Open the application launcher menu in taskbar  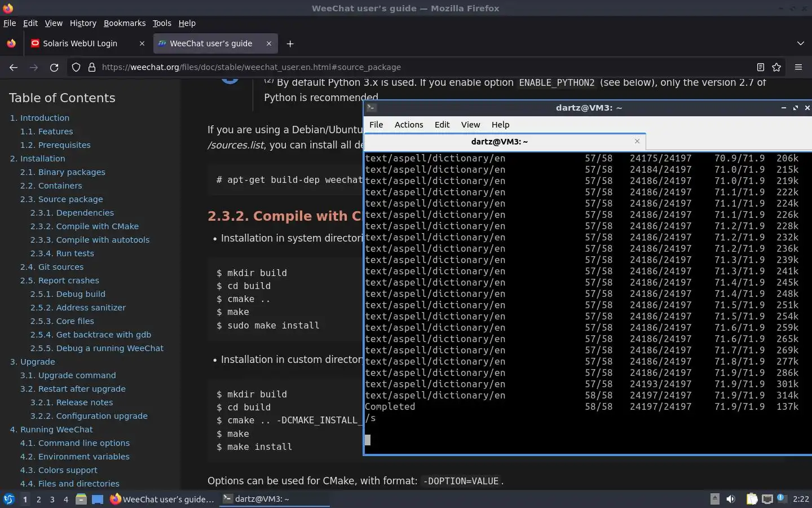click(x=9, y=499)
